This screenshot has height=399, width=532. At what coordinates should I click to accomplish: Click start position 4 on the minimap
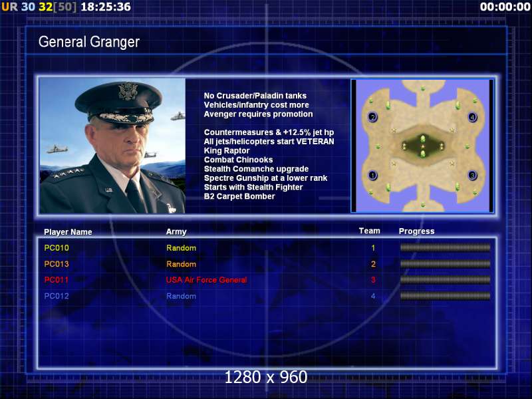point(472,118)
